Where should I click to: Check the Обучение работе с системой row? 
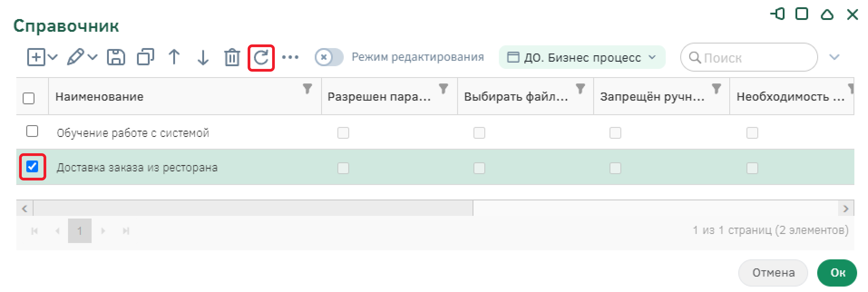(x=32, y=131)
